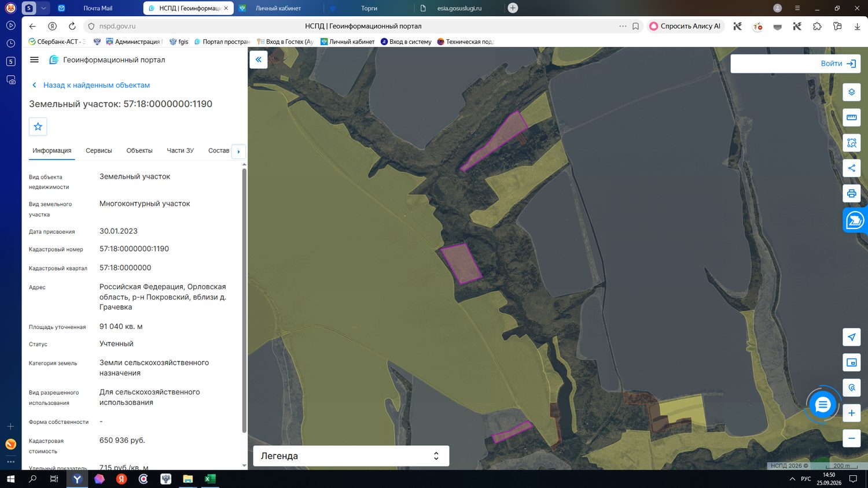Select the ruler measurement tool

[851, 117]
